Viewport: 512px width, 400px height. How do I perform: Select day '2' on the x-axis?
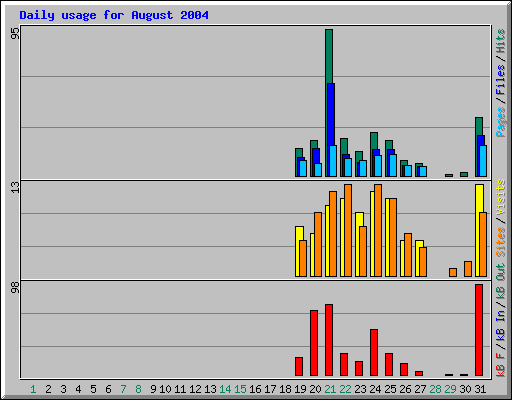[x=48, y=389]
